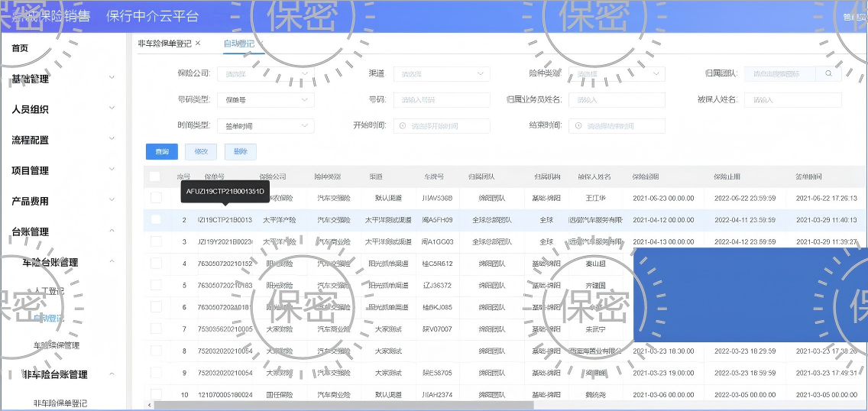The height and width of the screenshot is (411, 868).
Task: Click the 被保人姓名 input field
Action: 792,100
